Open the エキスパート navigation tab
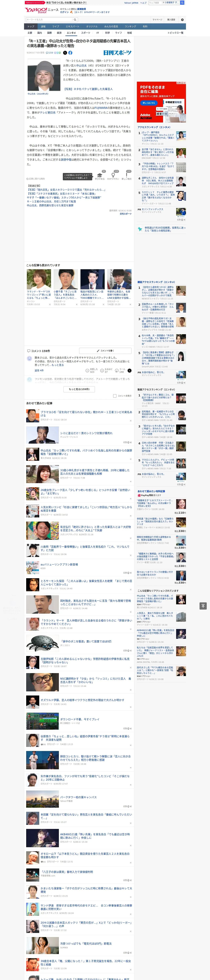This screenshot has width=210, height=980. pyautogui.click(x=72, y=26)
